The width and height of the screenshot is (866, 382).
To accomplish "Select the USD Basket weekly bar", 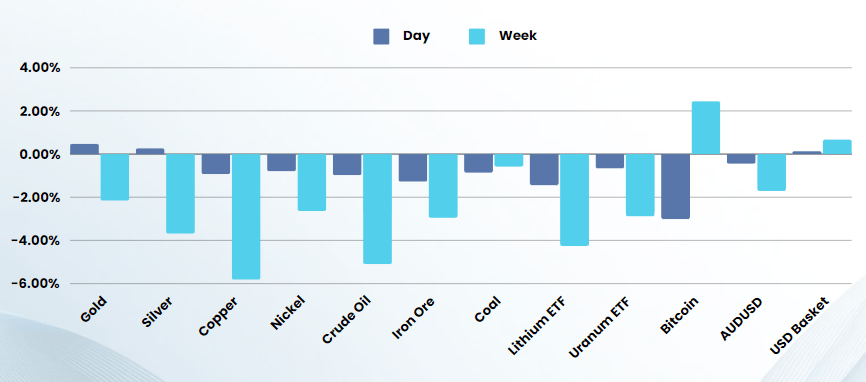I will pyautogui.click(x=837, y=147).
